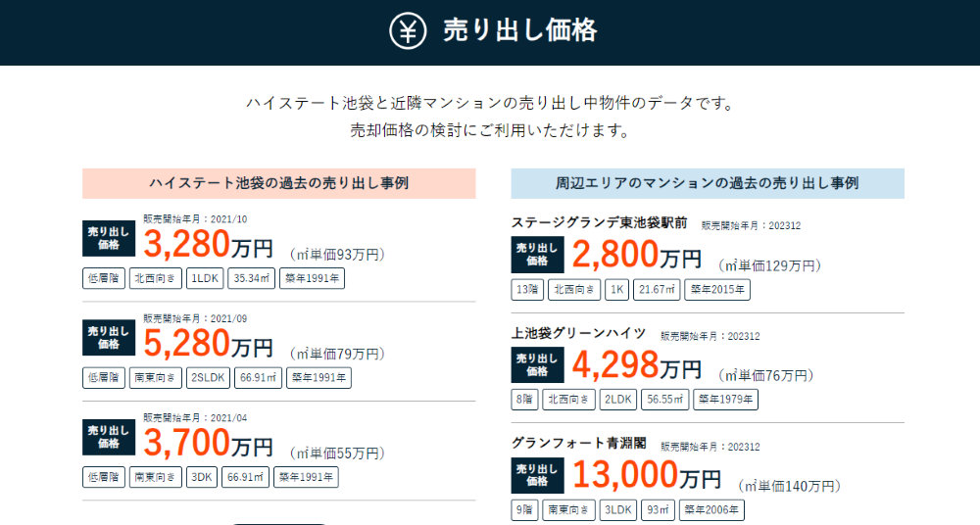This screenshot has height=525, width=980.
Task: Click the 売り出し価格 badge beside 3,700万円
Action: tap(109, 437)
